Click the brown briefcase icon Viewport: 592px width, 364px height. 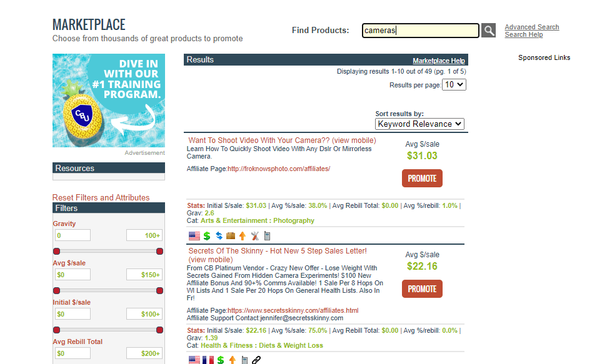pyautogui.click(x=231, y=236)
